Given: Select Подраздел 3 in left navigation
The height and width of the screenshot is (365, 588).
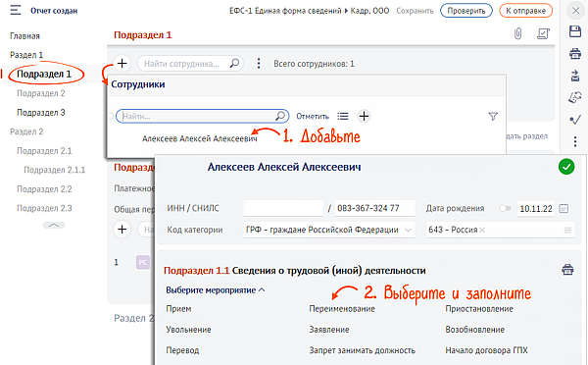Looking at the screenshot, I should (x=41, y=112).
